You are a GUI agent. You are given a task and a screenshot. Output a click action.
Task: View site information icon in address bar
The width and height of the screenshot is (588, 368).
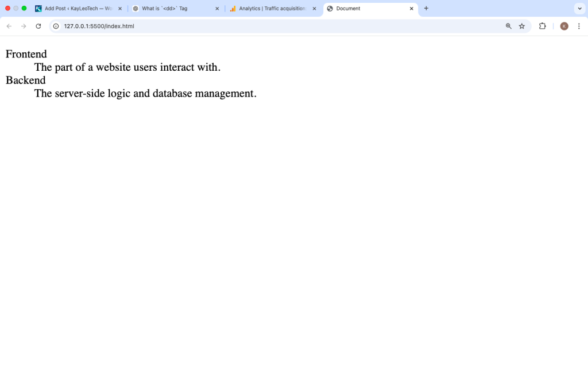pyautogui.click(x=56, y=26)
